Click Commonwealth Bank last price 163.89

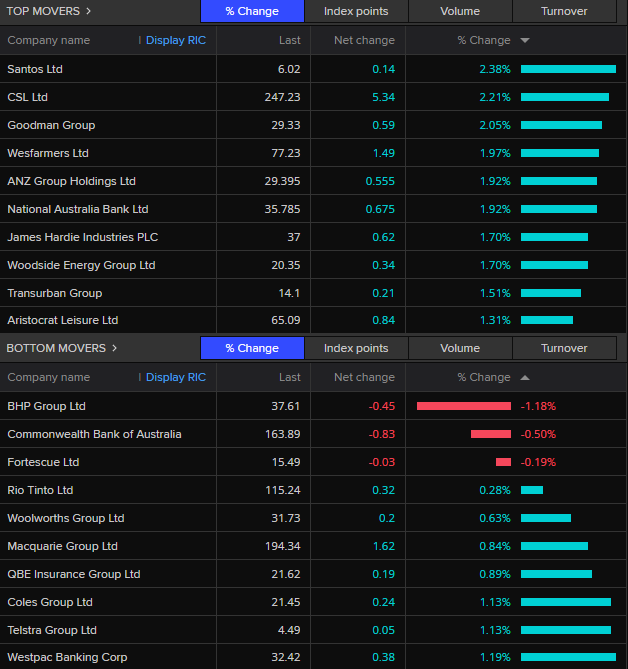283,434
